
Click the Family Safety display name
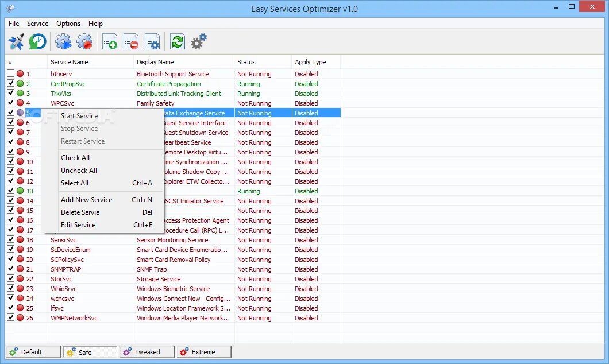coord(155,103)
